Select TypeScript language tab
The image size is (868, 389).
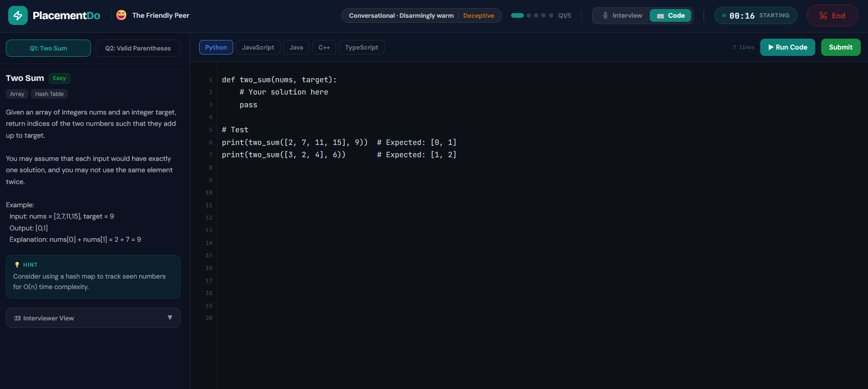(x=361, y=47)
